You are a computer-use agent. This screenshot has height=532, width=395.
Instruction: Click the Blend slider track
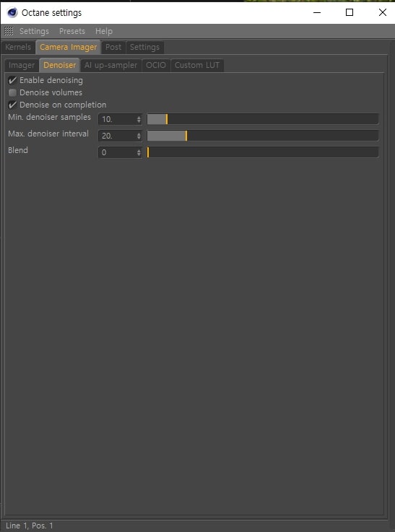coord(263,152)
